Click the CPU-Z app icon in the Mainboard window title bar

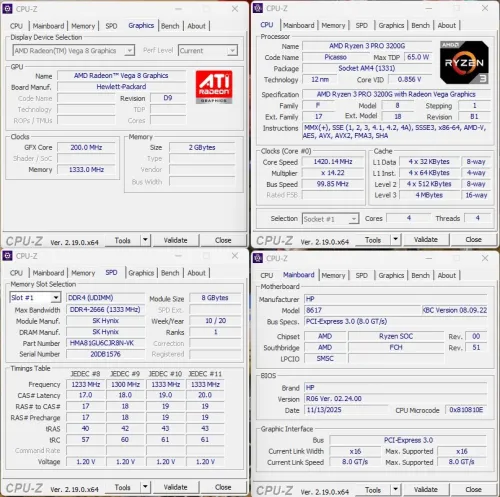point(258,258)
